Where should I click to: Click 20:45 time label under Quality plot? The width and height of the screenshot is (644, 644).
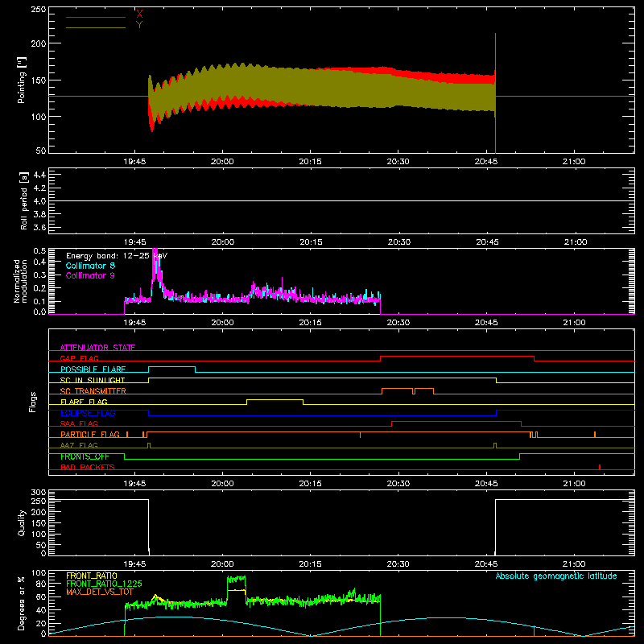coord(487,564)
